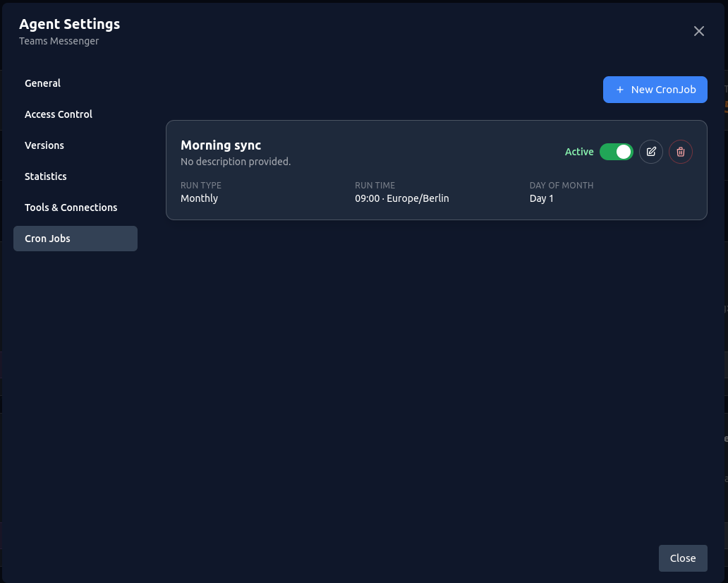Select the Cron Jobs section
The width and height of the screenshot is (728, 583).
pos(75,239)
